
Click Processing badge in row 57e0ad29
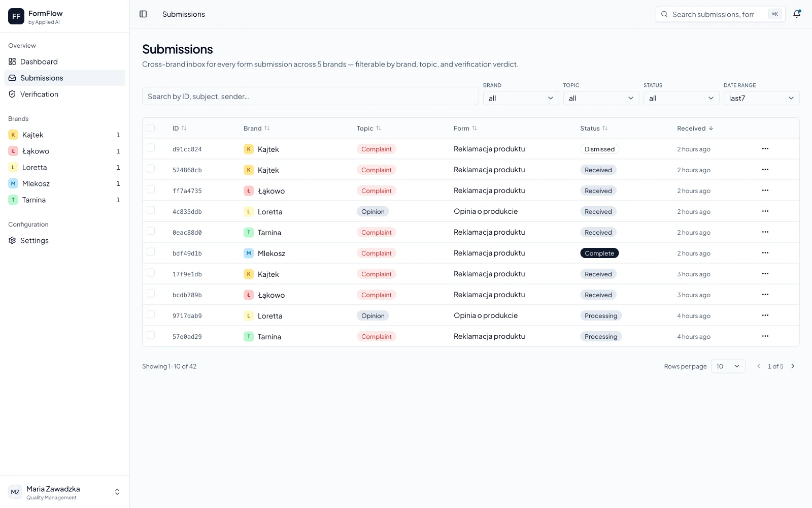[x=601, y=337]
